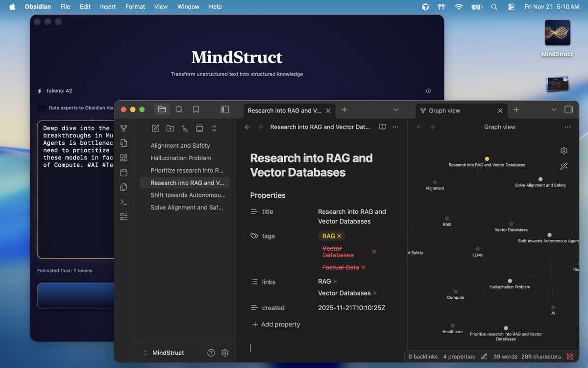588x368 pixels.
Task: Open the tab dropdown beside the RAG note tab
Action: (x=395, y=110)
